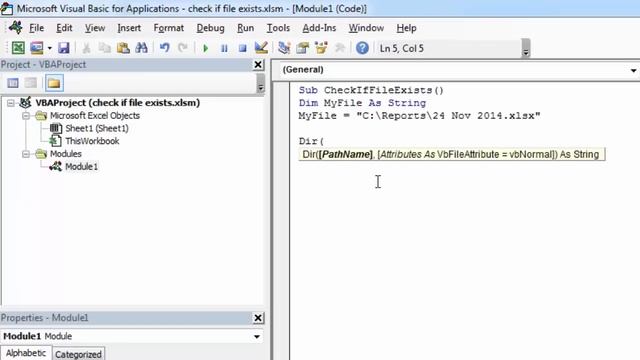Screen dimensions: 640x360
Task: Open Project pane toolbar overflow arrow
Action: 260,84
